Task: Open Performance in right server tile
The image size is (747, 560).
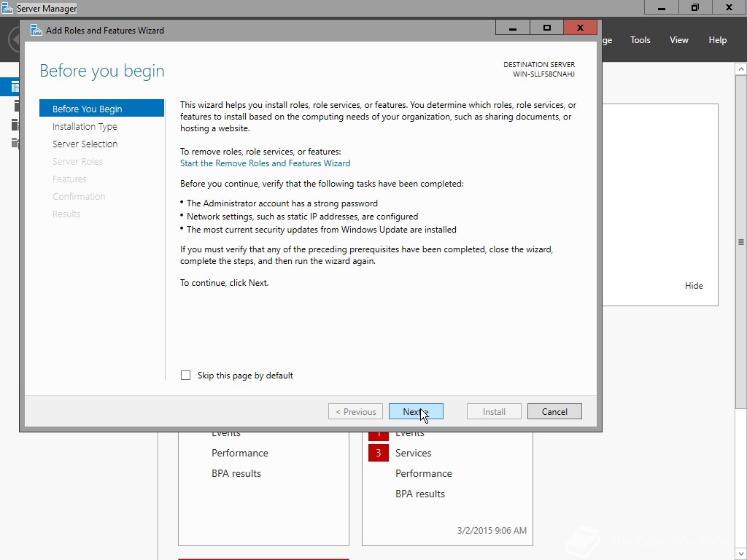Action: [424, 473]
